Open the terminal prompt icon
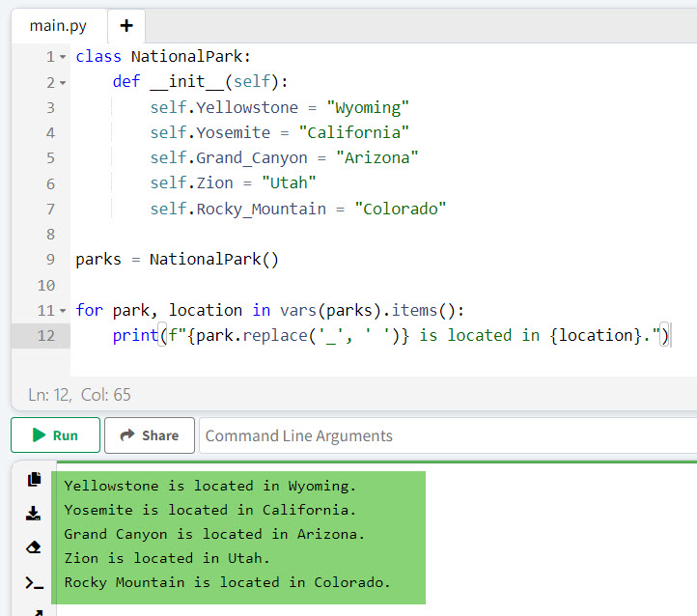The width and height of the screenshot is (697, 616). (x=34, y=582)
